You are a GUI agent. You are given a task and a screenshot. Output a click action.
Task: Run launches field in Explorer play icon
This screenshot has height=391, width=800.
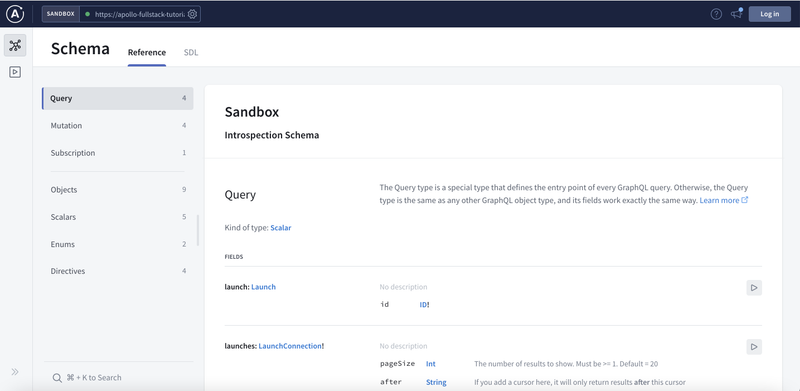[754, 347]
